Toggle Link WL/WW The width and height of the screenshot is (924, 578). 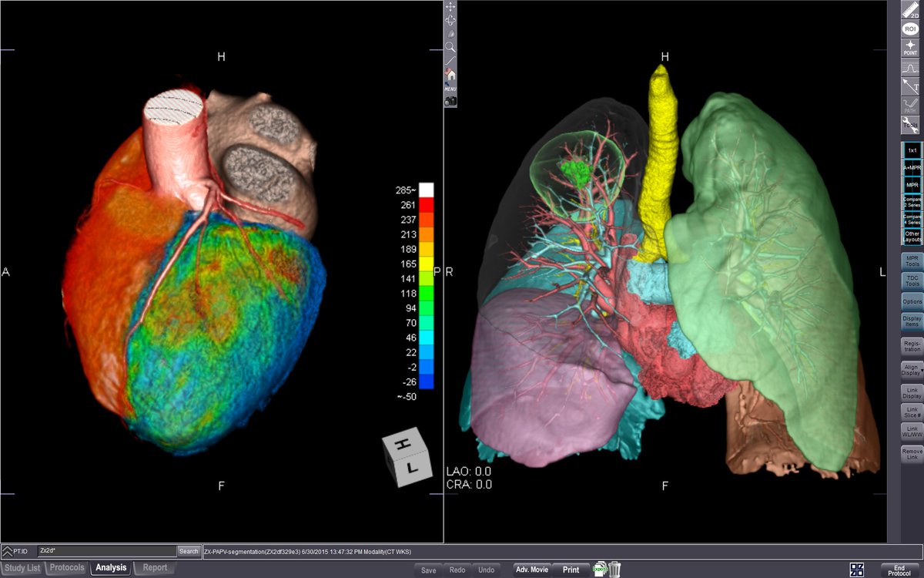point(912,432)
